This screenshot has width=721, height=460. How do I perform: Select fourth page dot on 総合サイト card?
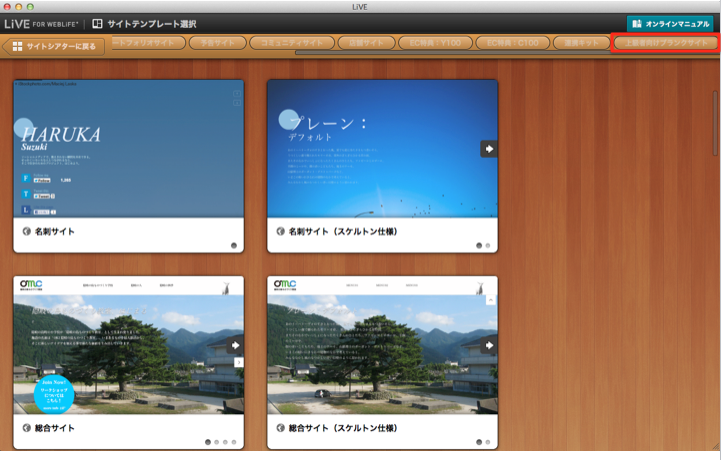tap(234, 442)
